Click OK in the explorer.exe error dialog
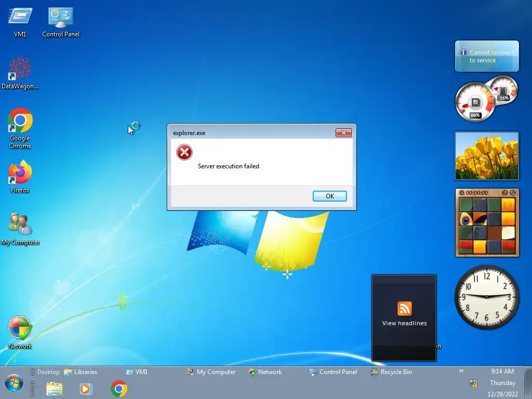 coord(329,196)
